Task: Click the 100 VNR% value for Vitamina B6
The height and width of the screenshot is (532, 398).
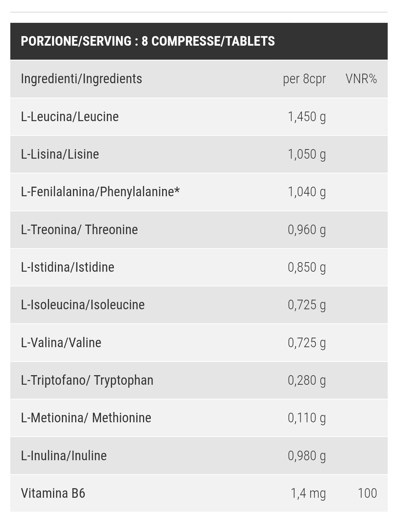Action: (x=367, y=493)
